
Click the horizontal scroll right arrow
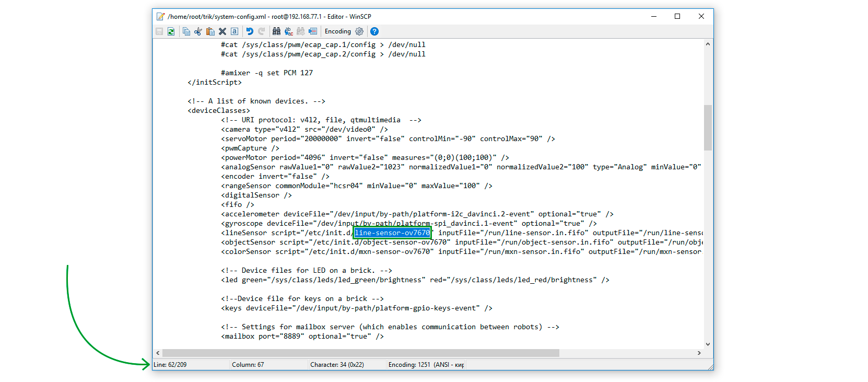(x=699, y=353)
